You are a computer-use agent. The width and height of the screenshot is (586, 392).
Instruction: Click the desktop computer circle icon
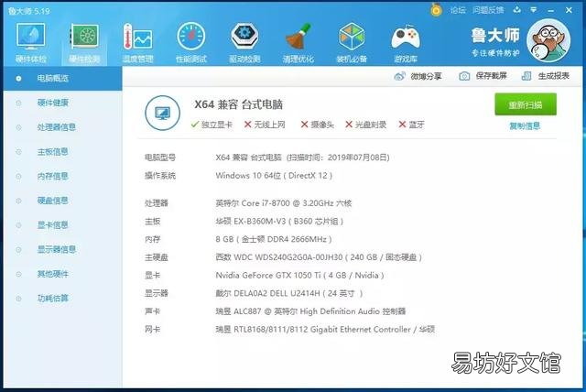pyautogui.click(x=163, y=113)
